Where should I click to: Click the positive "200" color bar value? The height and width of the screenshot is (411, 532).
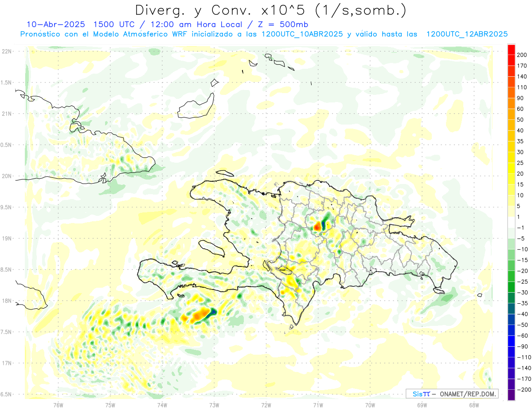[x=522, y=55]
